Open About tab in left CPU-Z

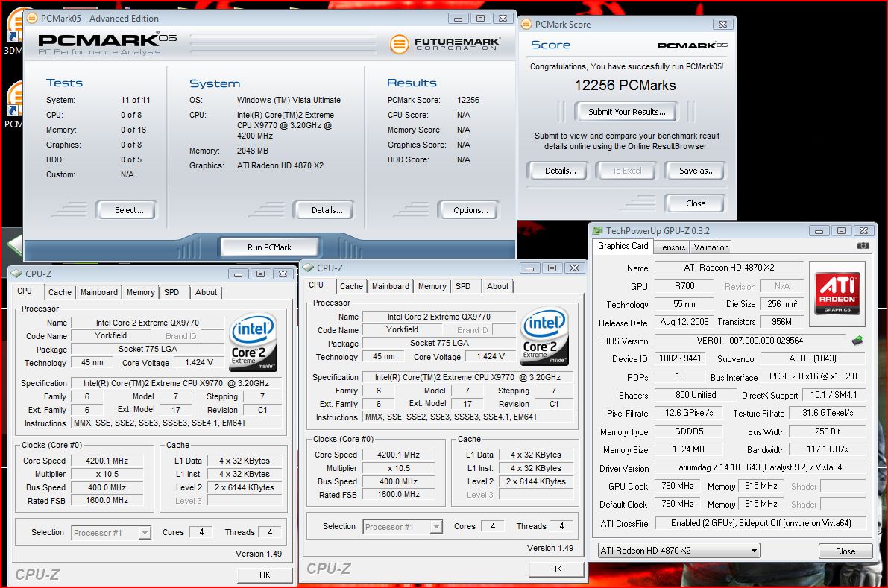[x=206, y=292]
